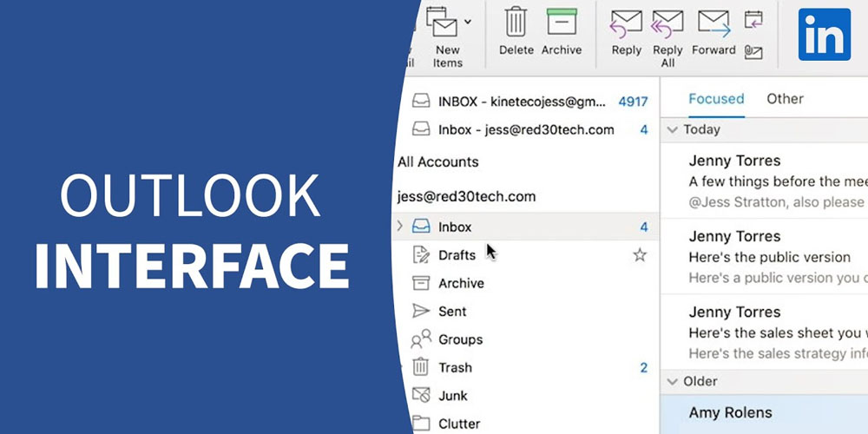
Task: Click the Clutter folder icon
Action: pyautogui.click(x=421, y=424)
